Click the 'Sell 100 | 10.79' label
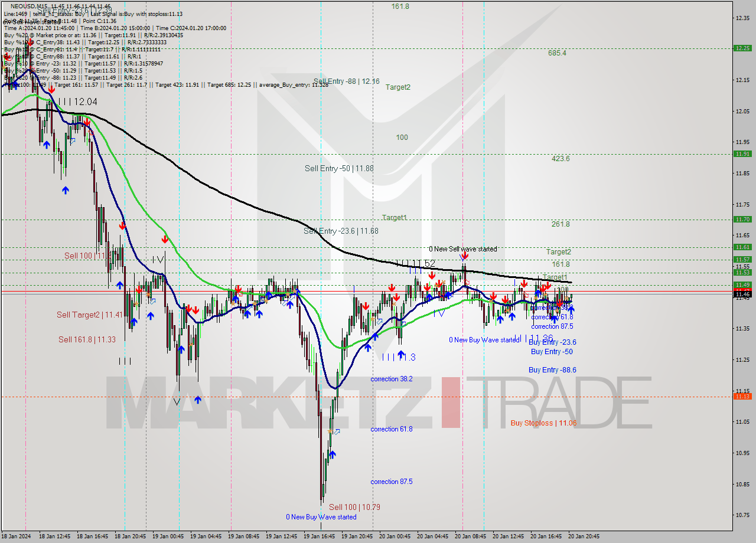 pyautogui.click(x=355, y=507)
